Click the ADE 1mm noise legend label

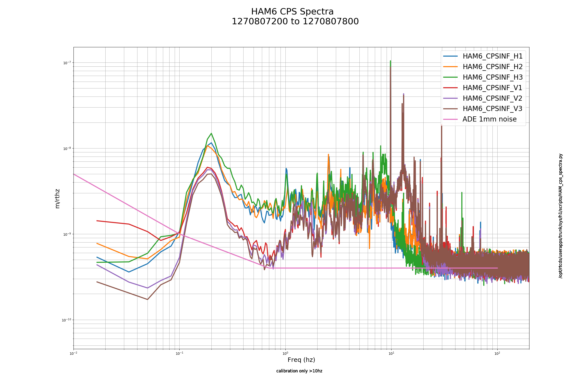point(490,119)
